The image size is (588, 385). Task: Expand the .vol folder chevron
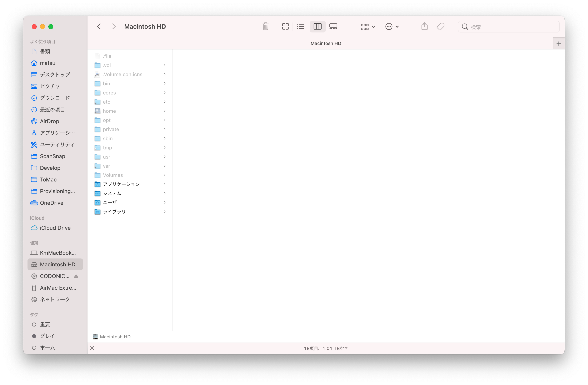click(x=165, y=65)
